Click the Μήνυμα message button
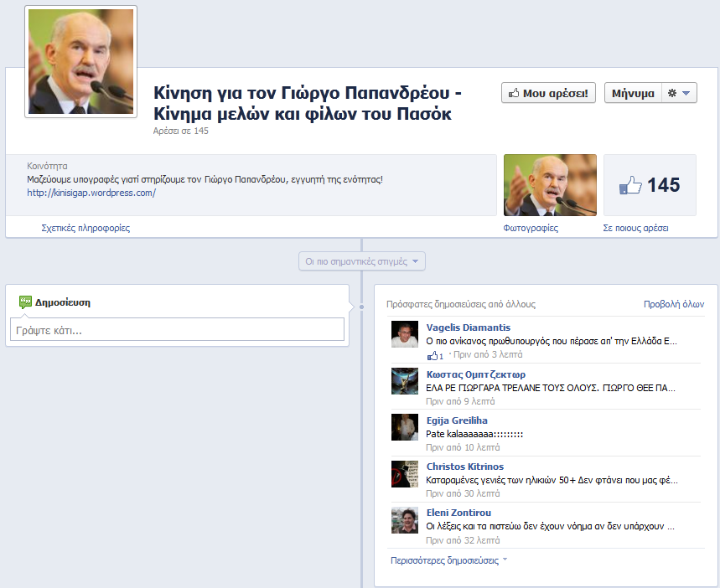The image size is (720, 588). (x=633, y=93)
